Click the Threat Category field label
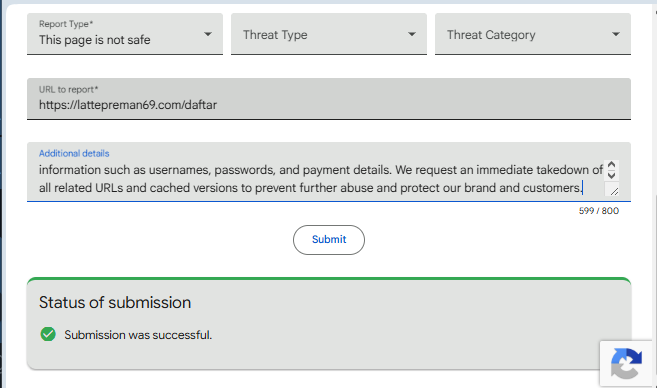Screen dimensions: 657x388 click(x=491, y=35)
